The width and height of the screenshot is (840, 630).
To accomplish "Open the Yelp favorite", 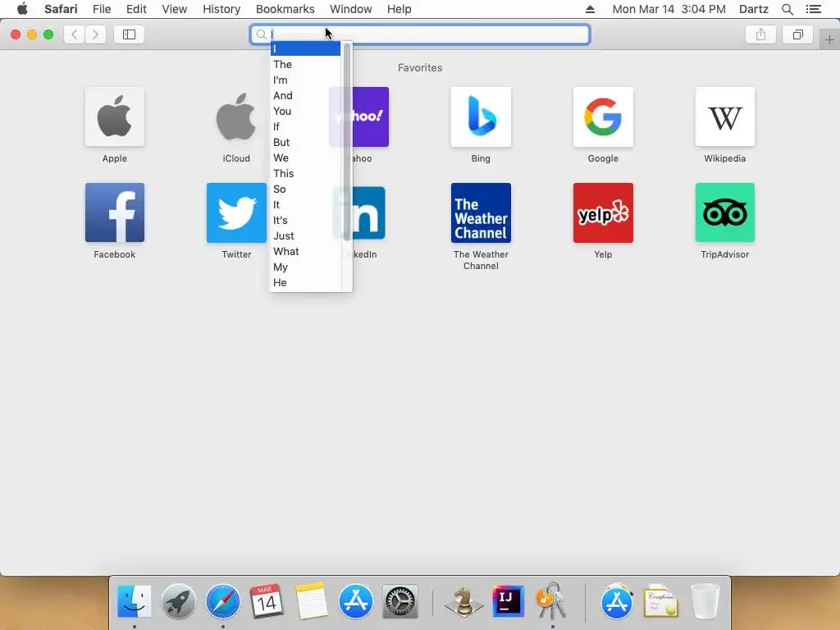I will [603, 212].
